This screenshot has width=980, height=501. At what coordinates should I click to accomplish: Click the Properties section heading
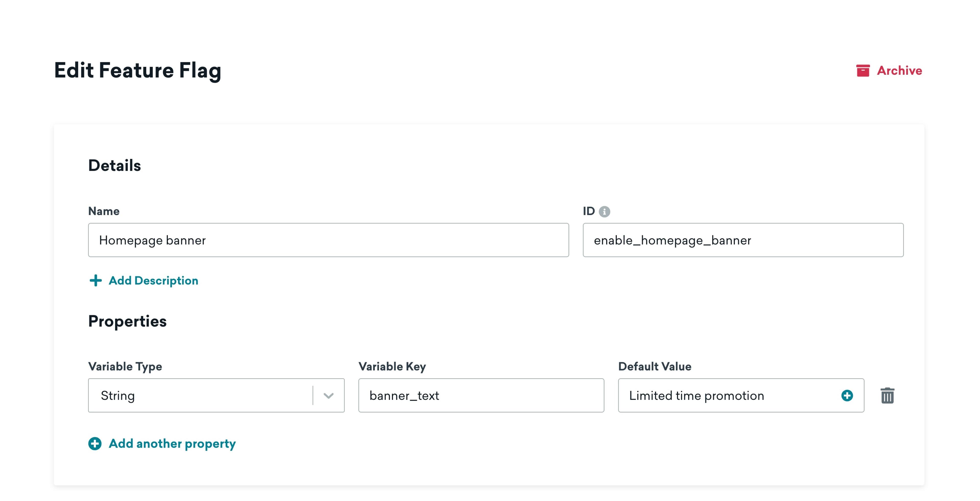point(127,321)
